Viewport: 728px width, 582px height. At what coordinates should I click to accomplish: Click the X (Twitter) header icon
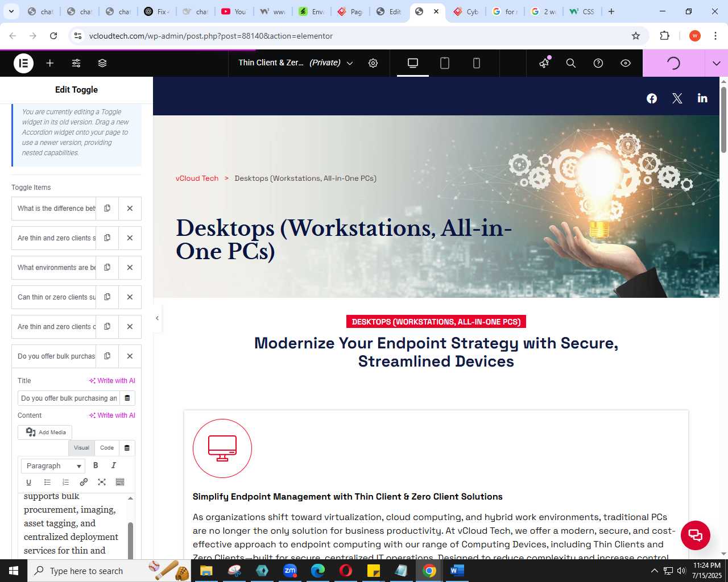click(x=677, y=98)
